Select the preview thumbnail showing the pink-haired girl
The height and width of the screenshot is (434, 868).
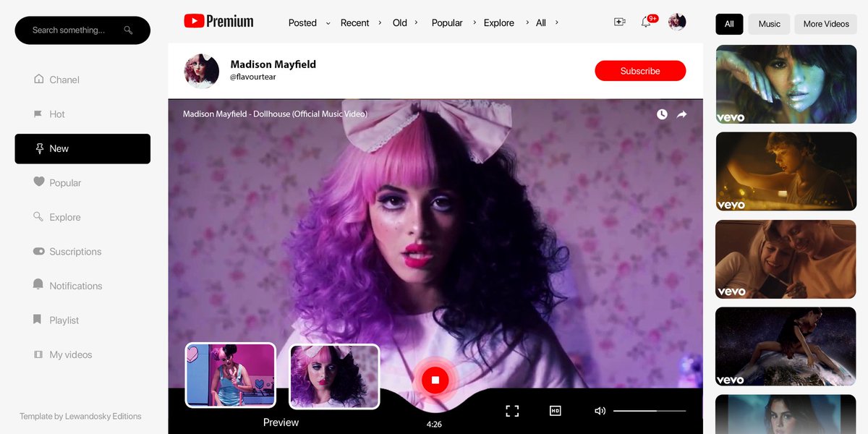(x=335, y=376)
